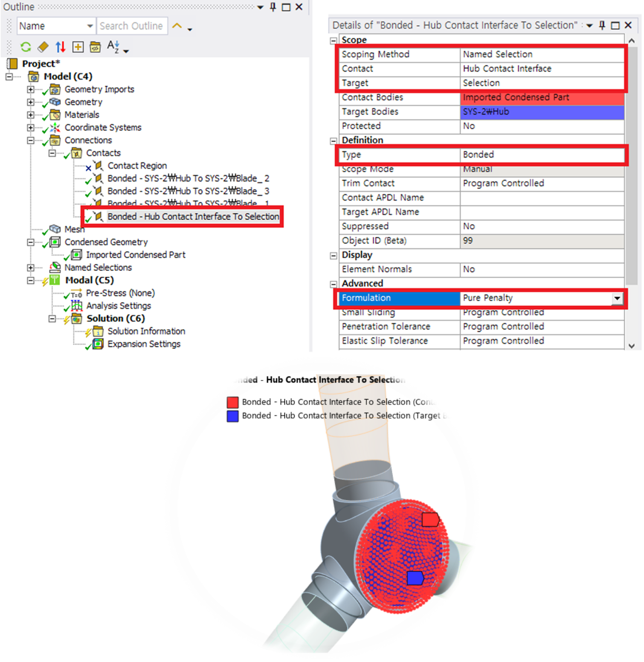Select Imported Condensed Part in outline
Screen dimensions: 644x662
(136, 255)
